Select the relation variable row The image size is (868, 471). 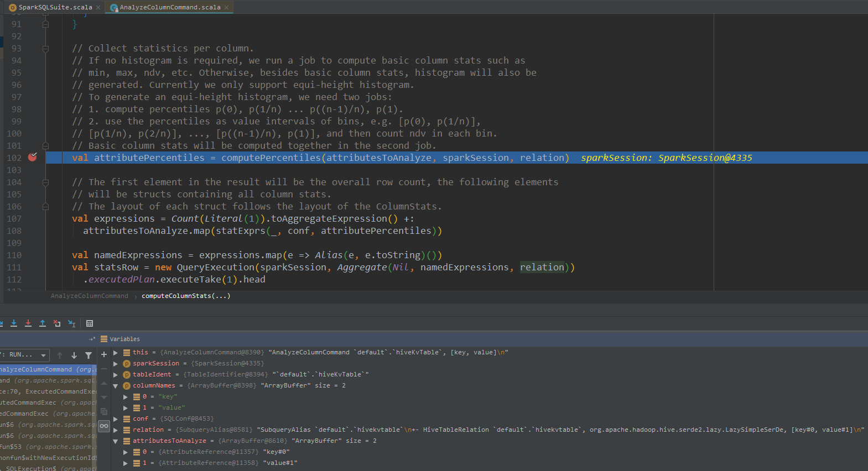point(489,430)
